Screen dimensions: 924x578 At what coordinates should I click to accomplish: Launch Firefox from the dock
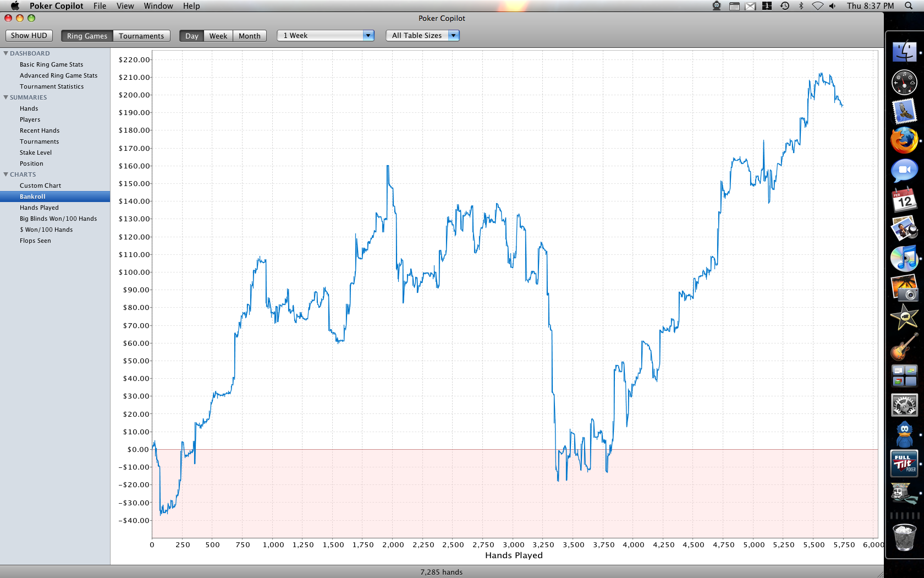(904, 141)
